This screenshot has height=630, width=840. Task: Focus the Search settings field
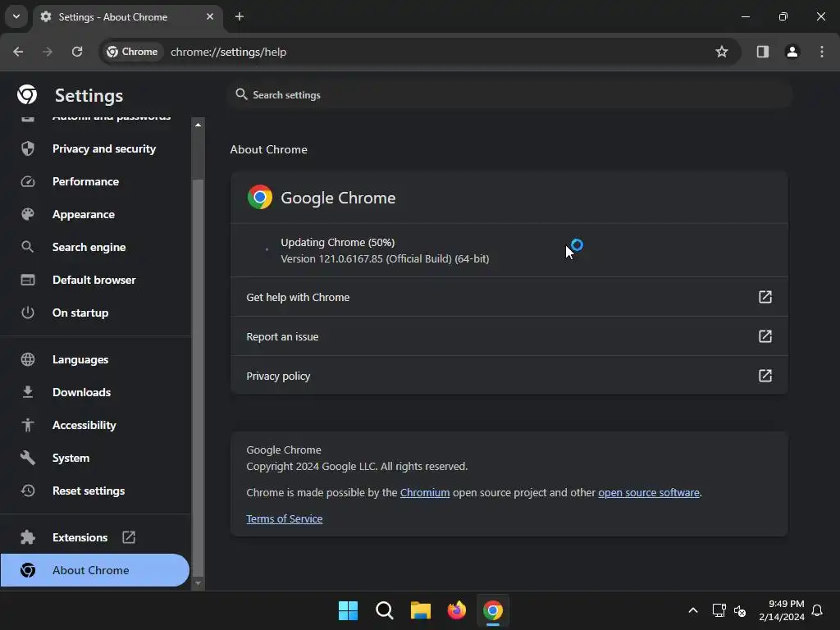click(x=509, y=95)
